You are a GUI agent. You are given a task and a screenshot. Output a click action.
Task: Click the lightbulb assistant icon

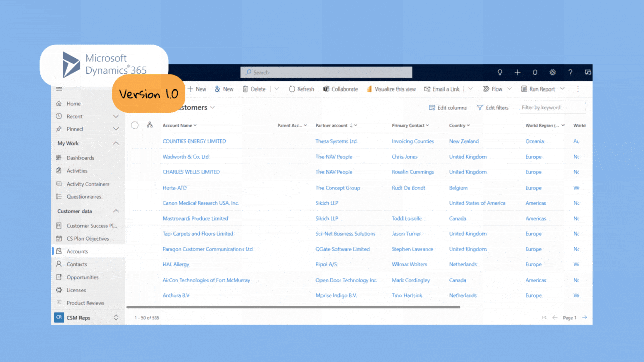(x=500, y=72)
